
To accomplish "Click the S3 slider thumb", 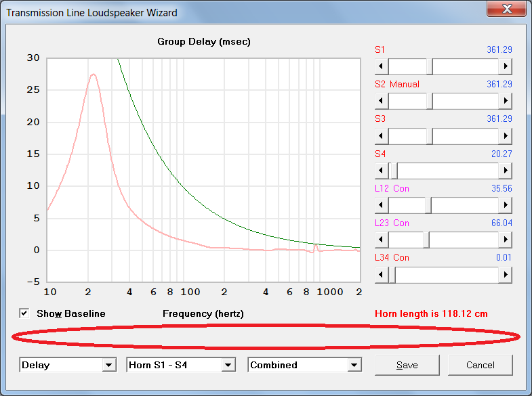I will (x=430, y=135).
